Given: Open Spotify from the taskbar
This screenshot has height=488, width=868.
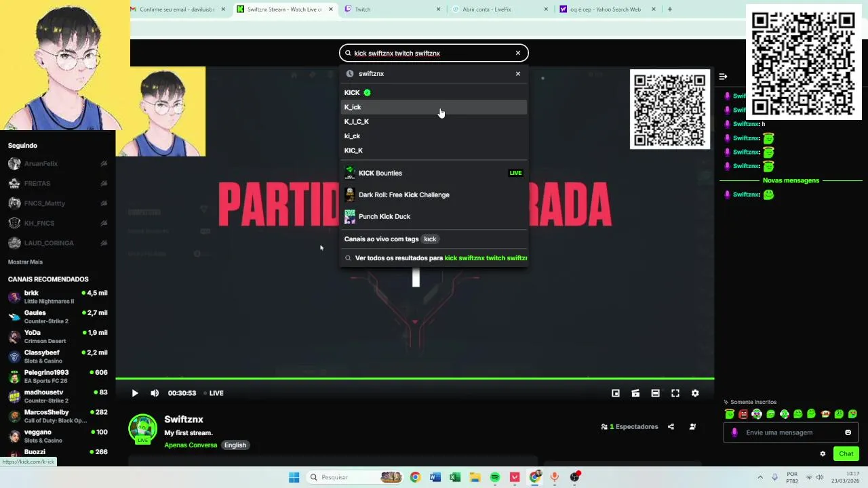Looking at the screenshot, I should [495, 477].
